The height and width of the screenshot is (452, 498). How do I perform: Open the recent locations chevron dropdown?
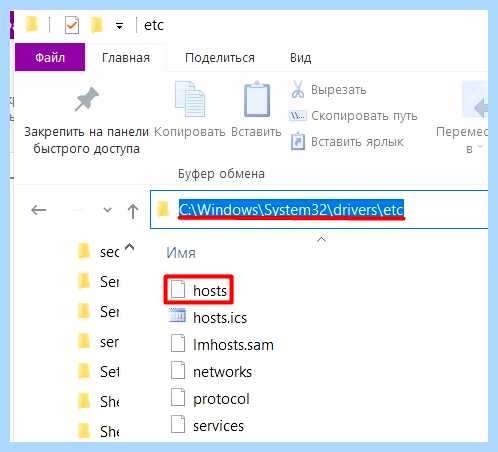point(107,210)
